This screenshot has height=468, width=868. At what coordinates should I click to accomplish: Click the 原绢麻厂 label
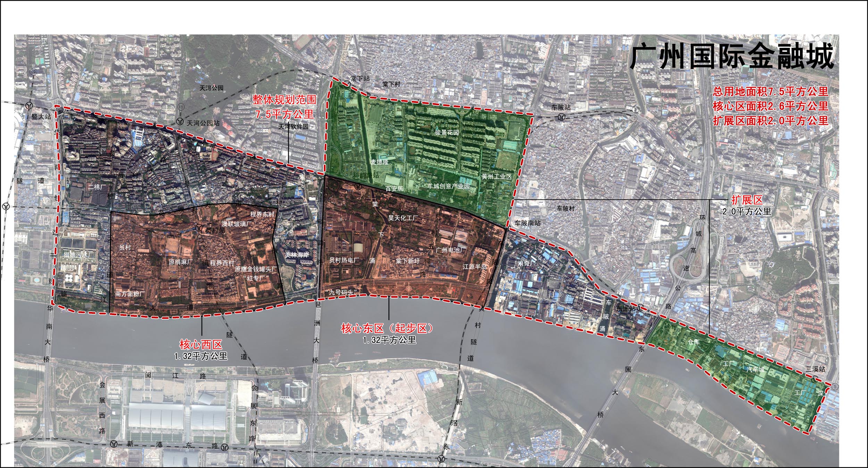(x=181, y=262)
